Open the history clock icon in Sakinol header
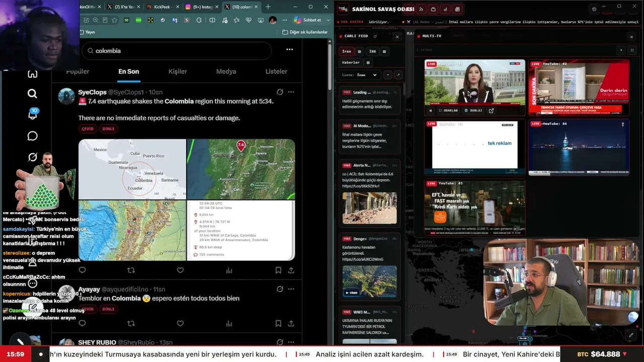Viewport: 644px width, 362px height. (x=594, y=9)
